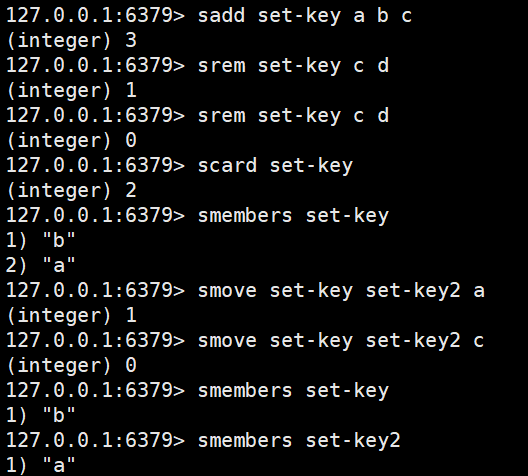Click the 'smove set-key set-key2 c' command
The image size is (528, 476).
[x=341, y=340]
